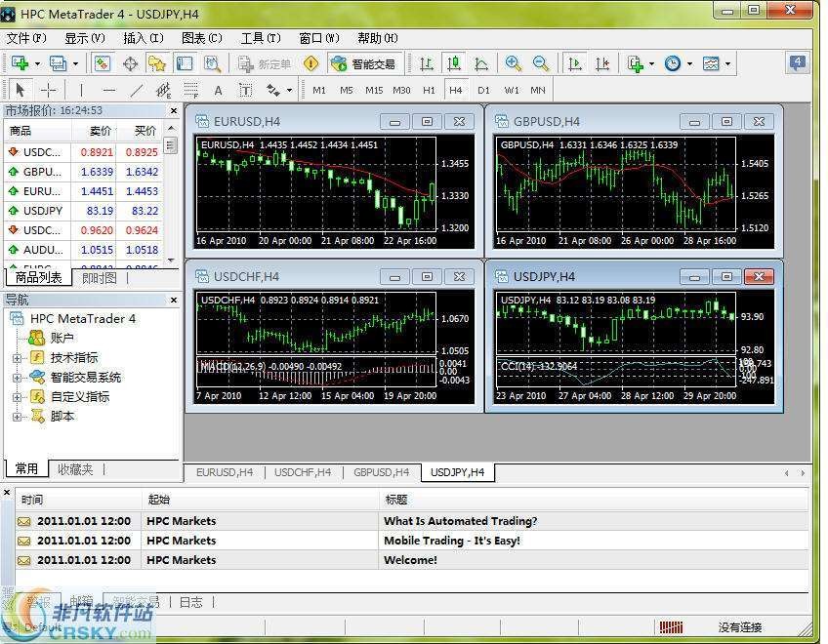This screenshot has height=644, width=828.
Task: Open the profiles icon in toolbar
Action: pos(58,63)
